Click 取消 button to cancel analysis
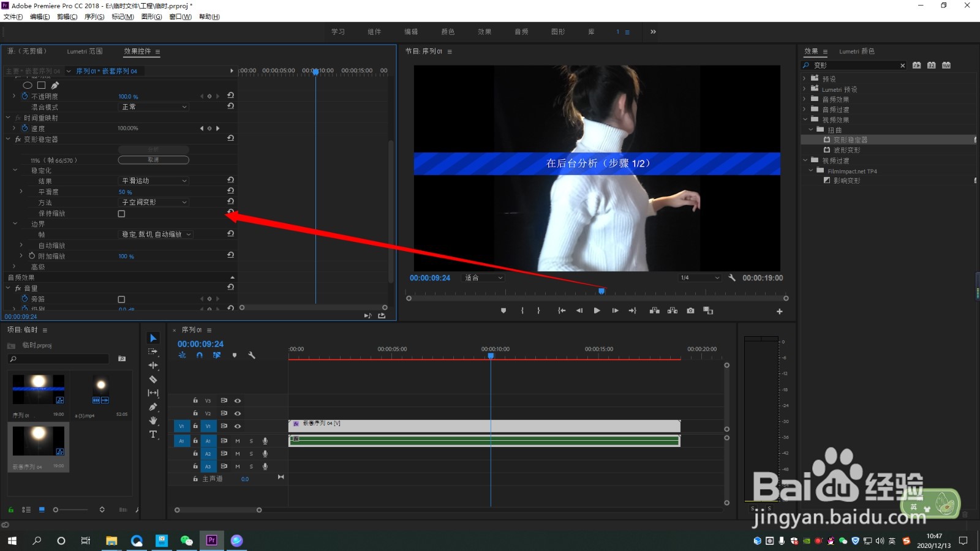The image size is (980, 551). (153, 160)
